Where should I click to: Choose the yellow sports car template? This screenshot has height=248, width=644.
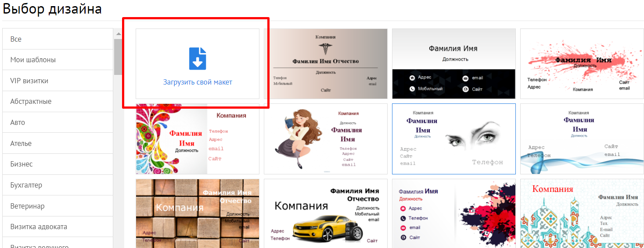pos(326,213)
